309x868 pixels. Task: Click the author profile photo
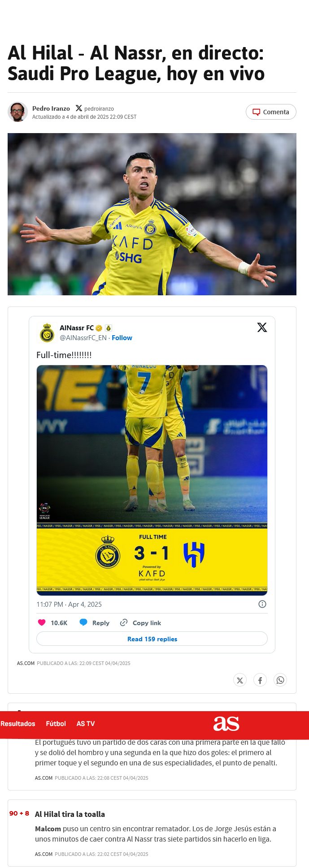click(18, 112)
